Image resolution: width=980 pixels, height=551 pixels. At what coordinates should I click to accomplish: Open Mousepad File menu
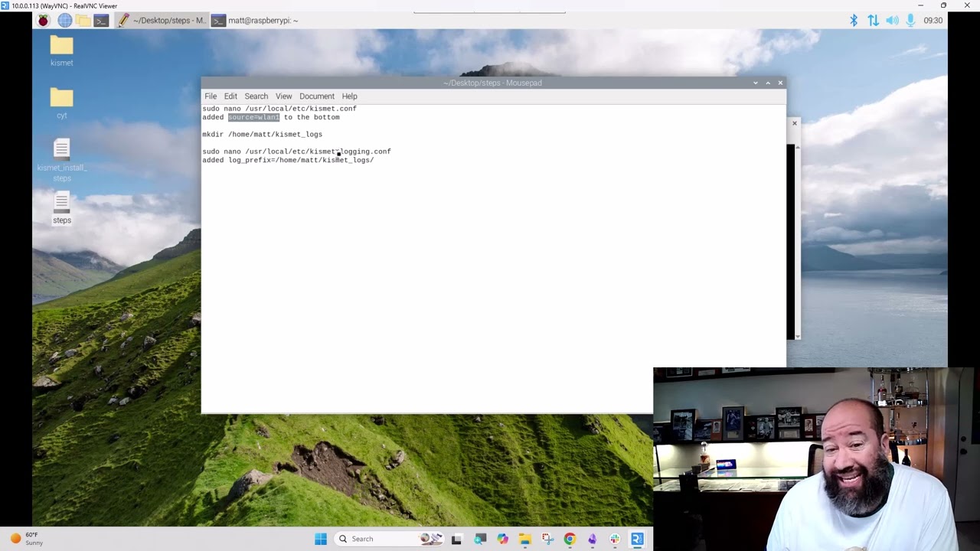coord(211,96)
